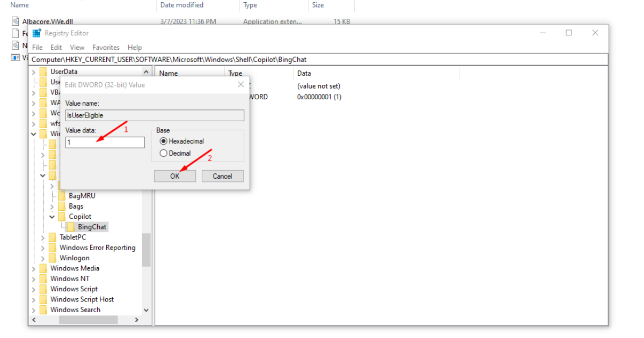Viewport: 644px width, 338px height.
Task: Click the 0x00000001 (1) data value
Action: [319, 97]
